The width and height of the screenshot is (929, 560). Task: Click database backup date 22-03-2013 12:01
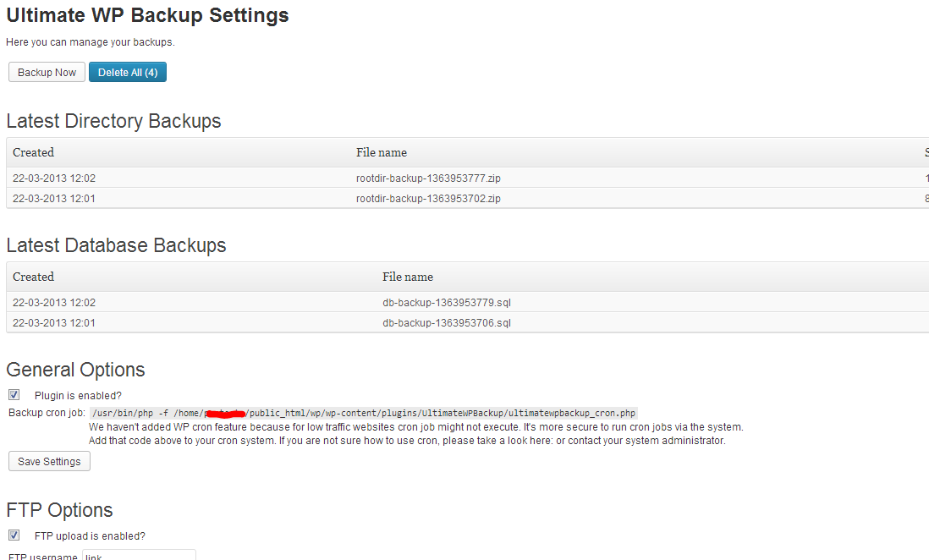54,323
